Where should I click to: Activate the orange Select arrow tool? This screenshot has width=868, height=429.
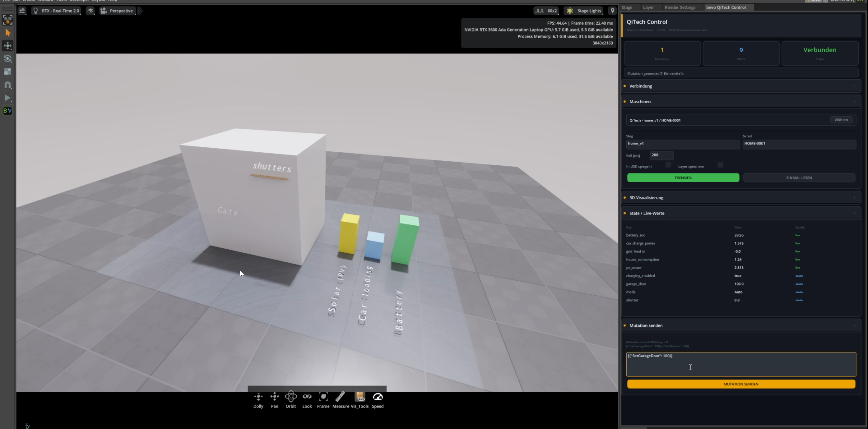pos(7,33)
